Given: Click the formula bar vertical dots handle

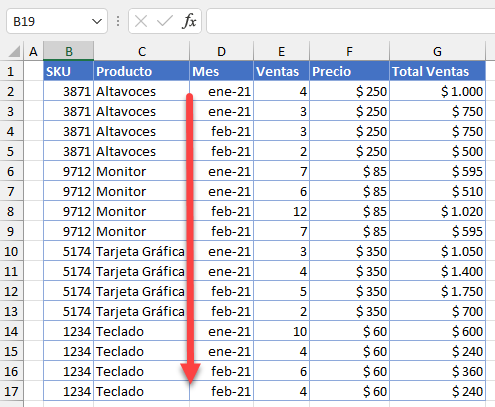Looking at the screenshot, I should [118, 21].
